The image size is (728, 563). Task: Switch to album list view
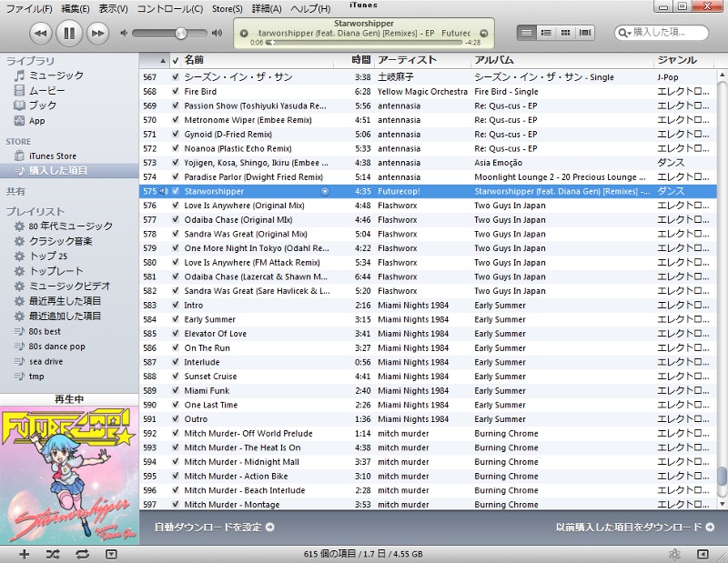pos(546,33)
